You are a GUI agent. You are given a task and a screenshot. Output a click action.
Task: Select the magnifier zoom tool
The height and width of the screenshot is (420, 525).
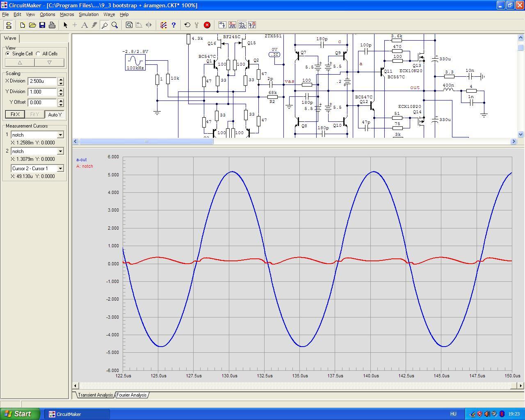[x=115, y=25]
